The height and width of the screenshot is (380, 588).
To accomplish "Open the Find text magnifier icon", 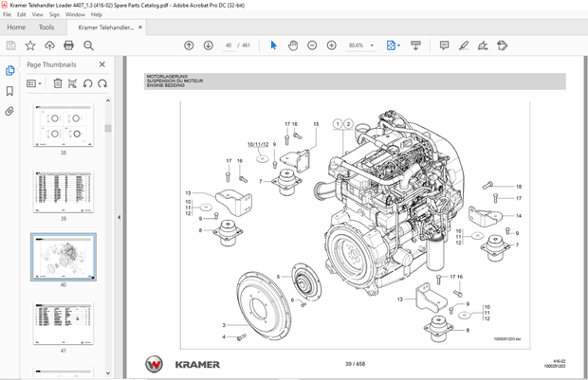I will (x=88, y=45).
